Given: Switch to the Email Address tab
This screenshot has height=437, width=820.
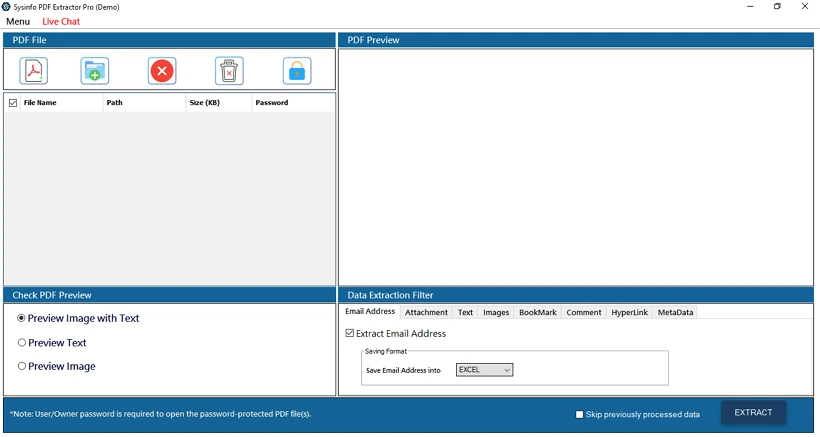Looking at the screenshot, I should pos(370,312).
